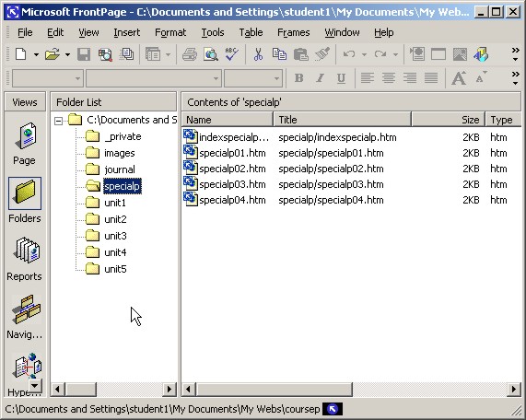Switch to Page view
Screen dimensions: 526x420
pyautogui.click(x=25, y=144)
